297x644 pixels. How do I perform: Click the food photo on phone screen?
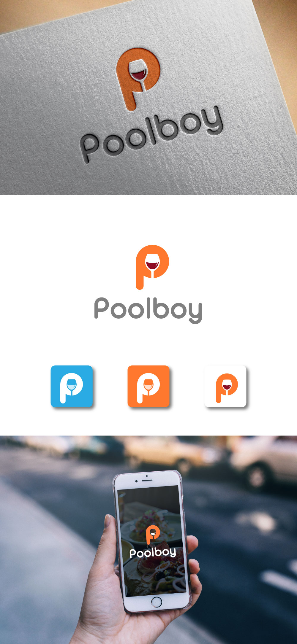point(151,540)
